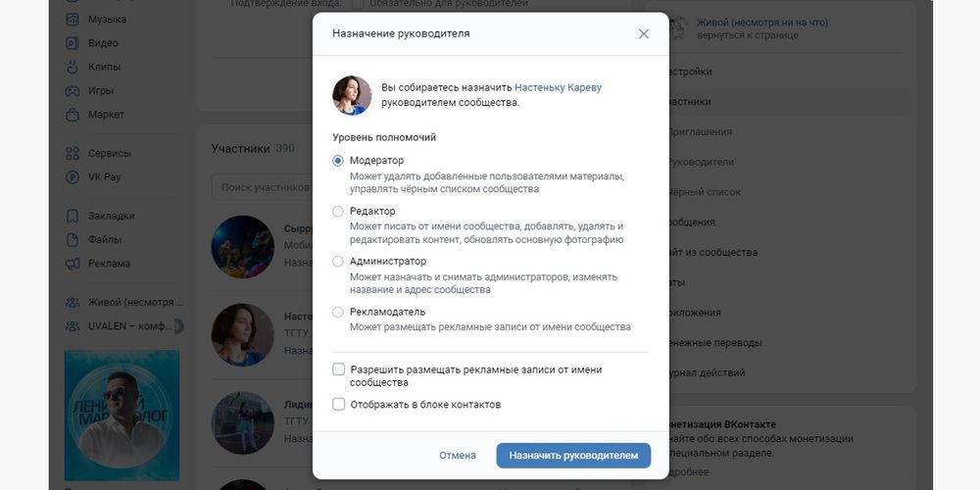Open the Музыка icon in sidebar
This screenshot has width=980, height=490.
pos(73,20)
